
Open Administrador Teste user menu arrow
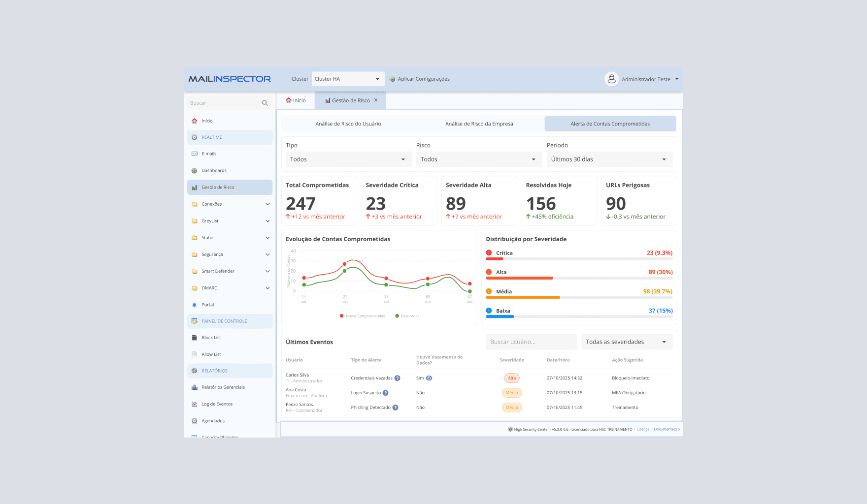(x=677, y=79)
